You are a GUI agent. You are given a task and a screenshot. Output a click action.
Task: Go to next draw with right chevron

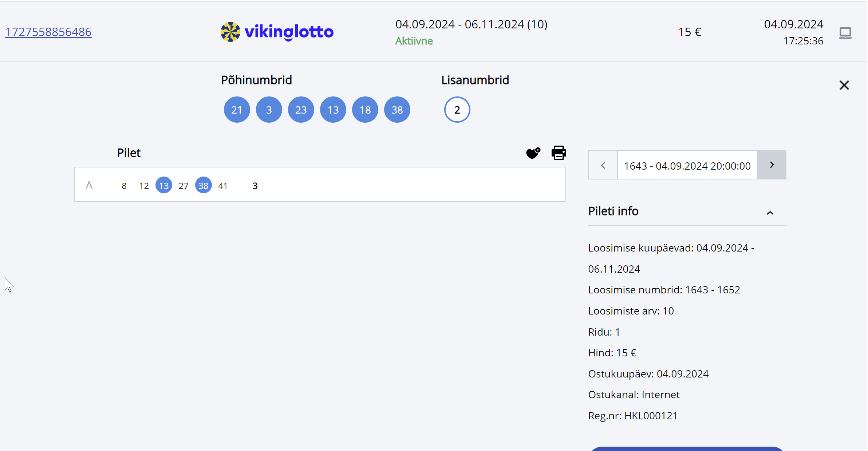[x=772, y=165]
